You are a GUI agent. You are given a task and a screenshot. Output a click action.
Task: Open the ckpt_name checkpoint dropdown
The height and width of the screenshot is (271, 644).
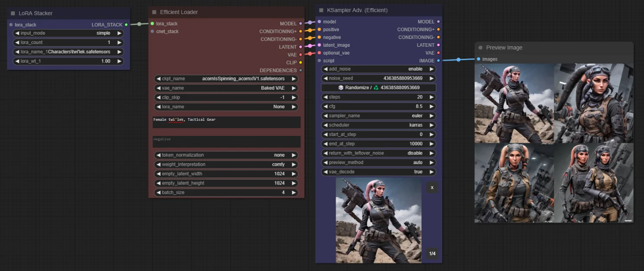(226, 79)
